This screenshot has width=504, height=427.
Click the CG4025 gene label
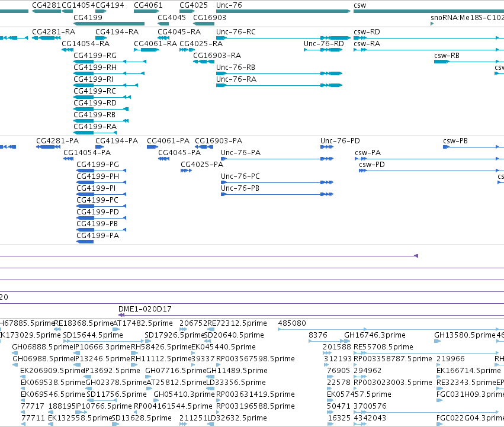[x=194, y=5]
